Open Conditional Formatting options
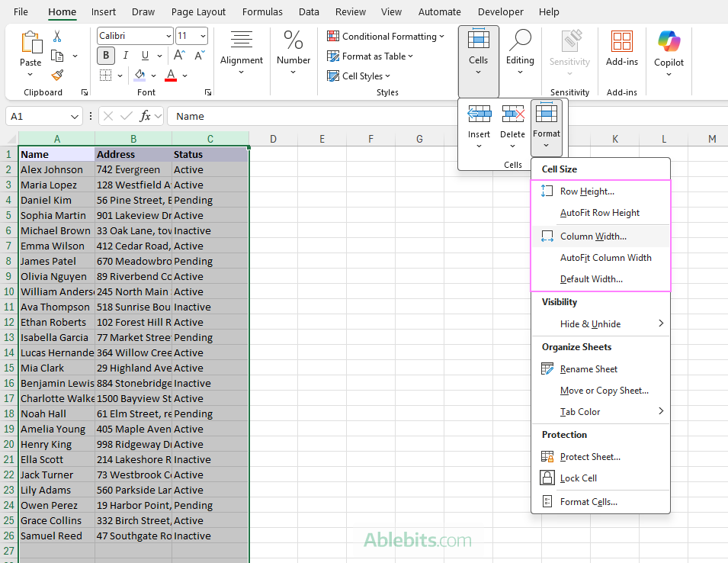The height and width of the screenshot is (563, 728). [385, 36]
